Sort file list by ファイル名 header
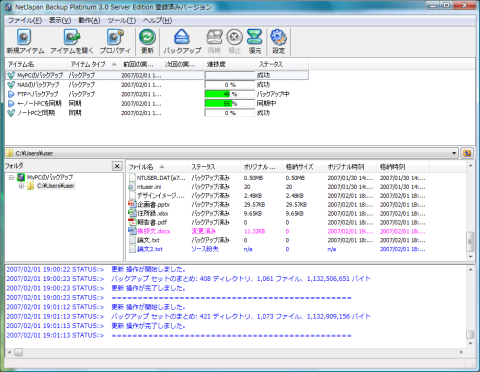 pos(157,167)
